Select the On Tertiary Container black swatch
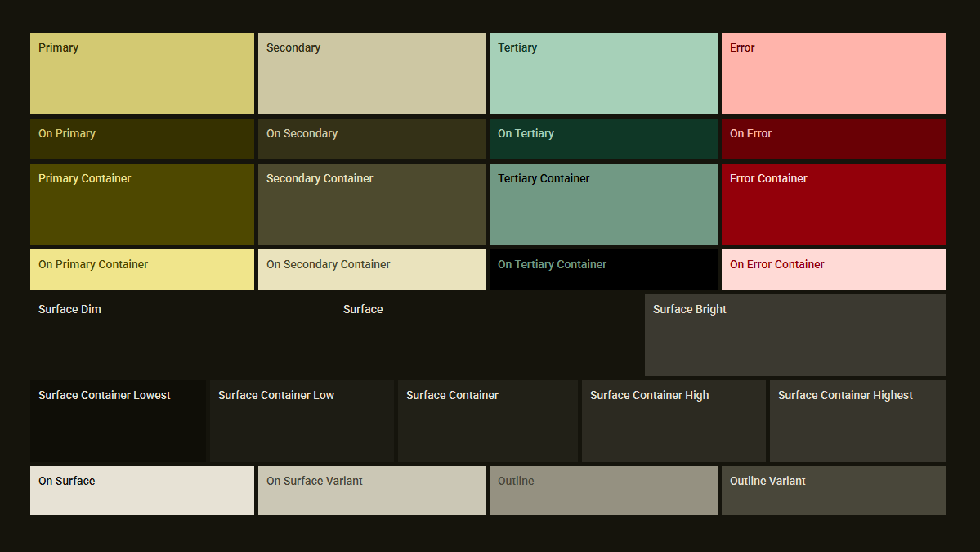This screenshot has width=980, height=552. [603, 269]
